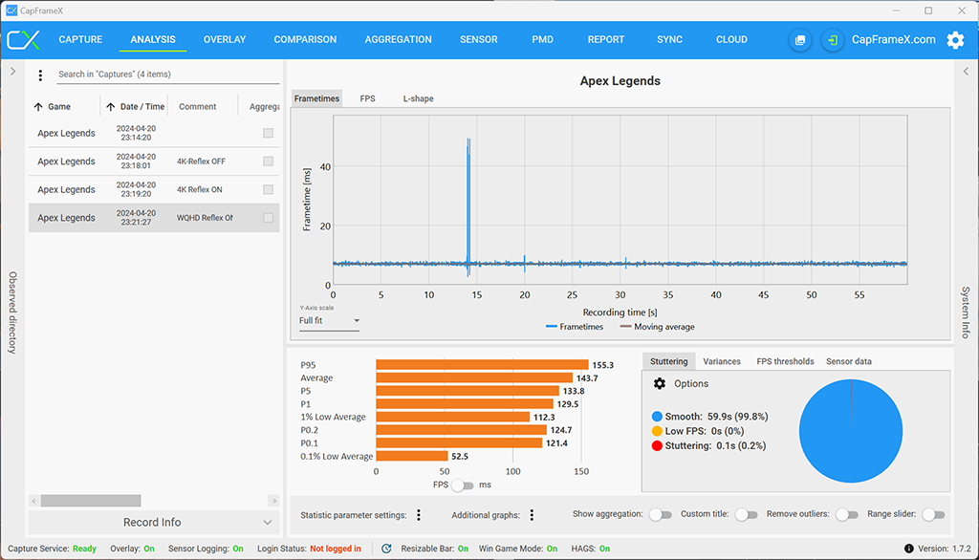Viewport: 979px width, 560px height.
Task: Enable Show aggregation toggle
Action: click(661, 514)
